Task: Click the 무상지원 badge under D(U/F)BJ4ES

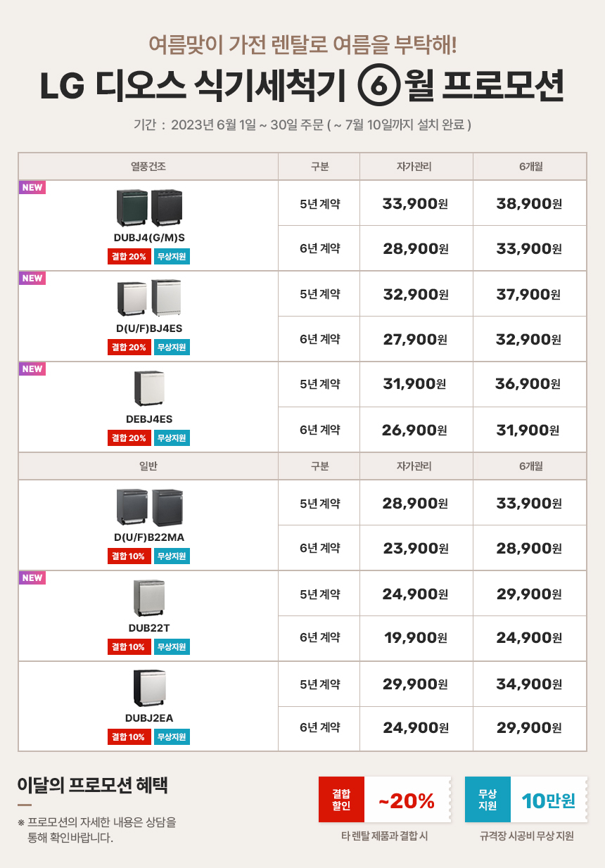Action: pyautogui.click(x=172, y=347)
